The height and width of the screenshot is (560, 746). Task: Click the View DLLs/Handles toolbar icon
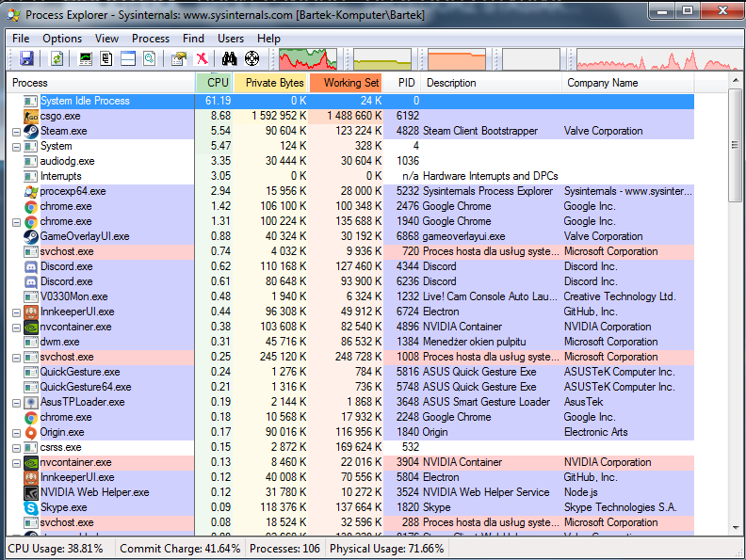point(150,59)
